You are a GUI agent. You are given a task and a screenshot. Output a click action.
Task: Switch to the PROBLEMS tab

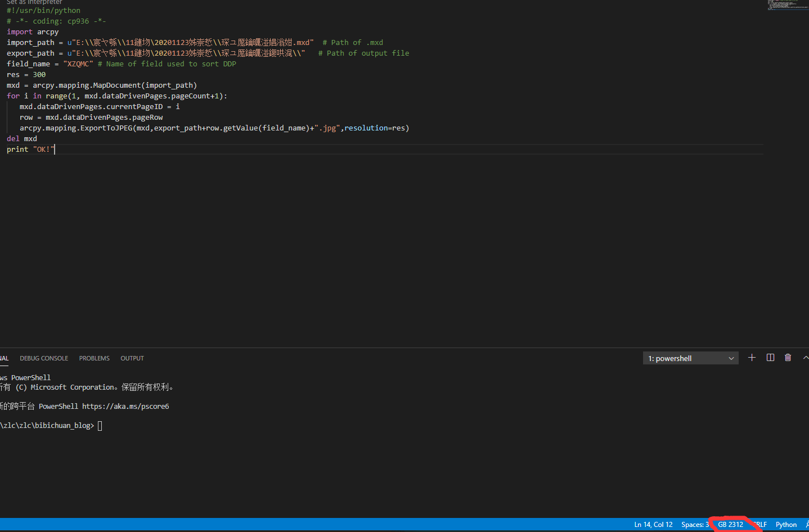pos(94,358)
